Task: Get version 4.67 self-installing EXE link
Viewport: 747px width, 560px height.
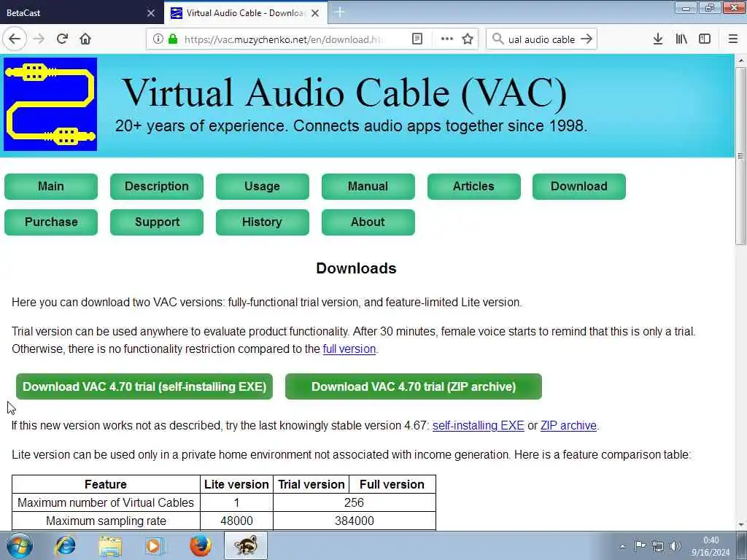Action: point(479,426)
